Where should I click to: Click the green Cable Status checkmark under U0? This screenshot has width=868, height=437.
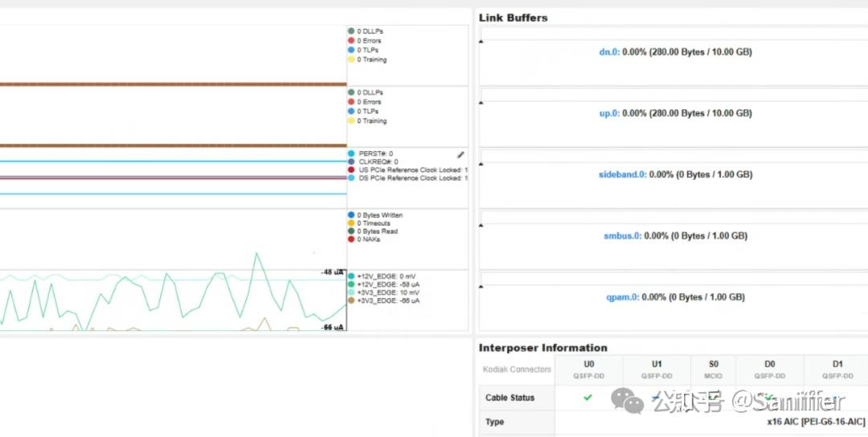[588, 397]
